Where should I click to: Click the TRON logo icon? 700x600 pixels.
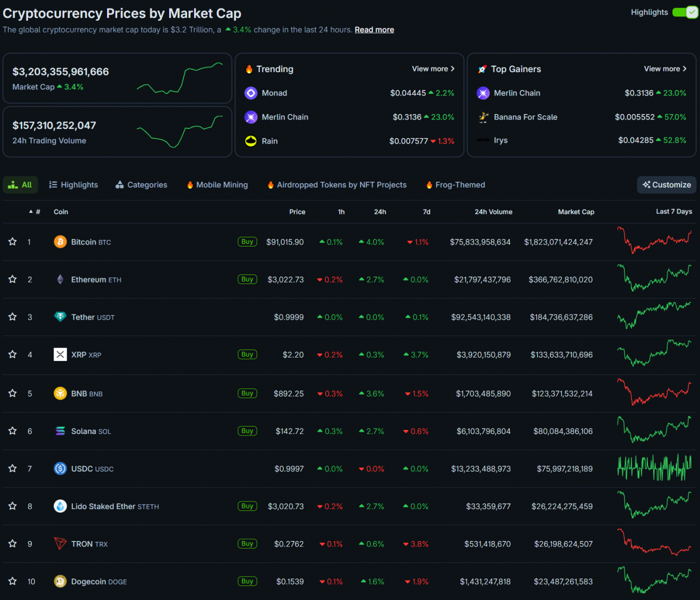click(60, 543)
